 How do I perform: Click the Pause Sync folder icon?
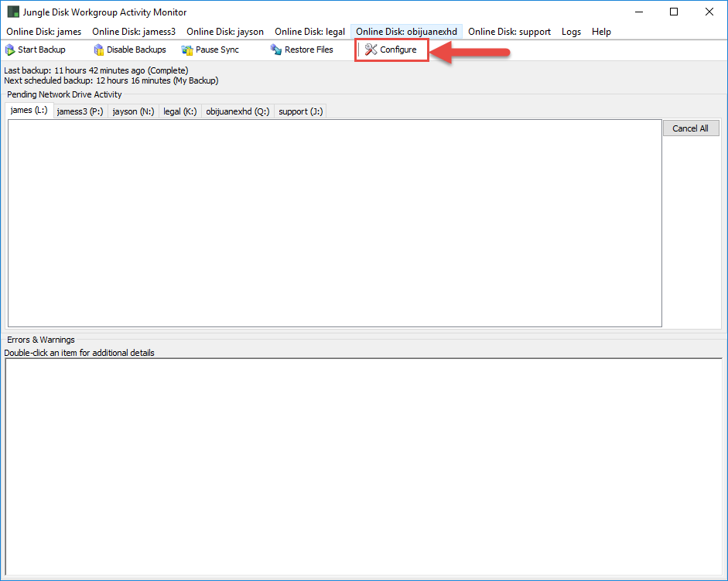pyautogui.click(x=187, y=50)
